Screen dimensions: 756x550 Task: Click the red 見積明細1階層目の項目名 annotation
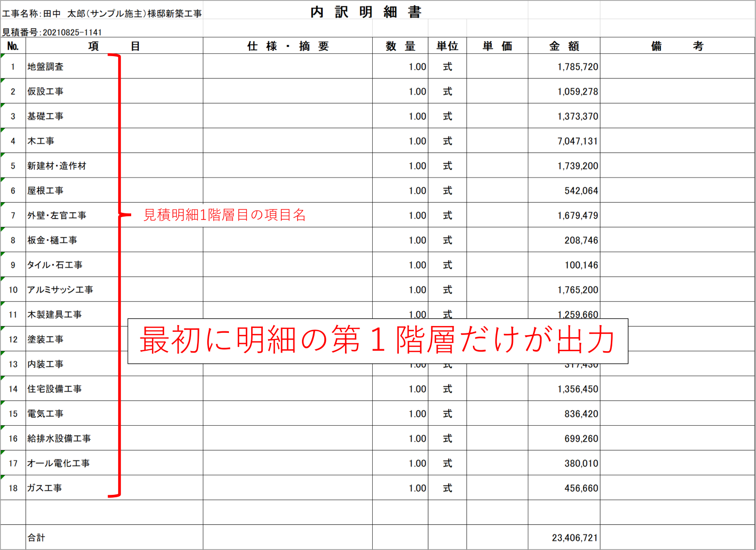click(225, 215)
